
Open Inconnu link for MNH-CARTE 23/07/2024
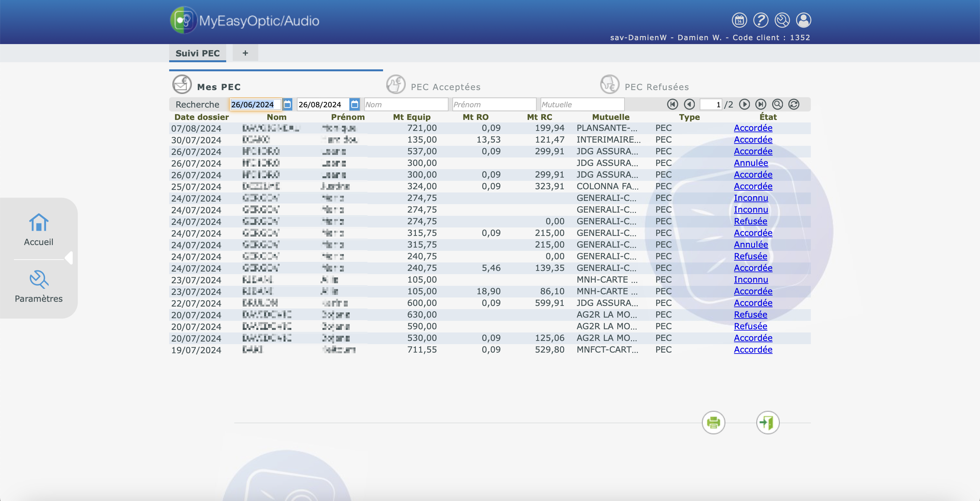coord(751,280)
